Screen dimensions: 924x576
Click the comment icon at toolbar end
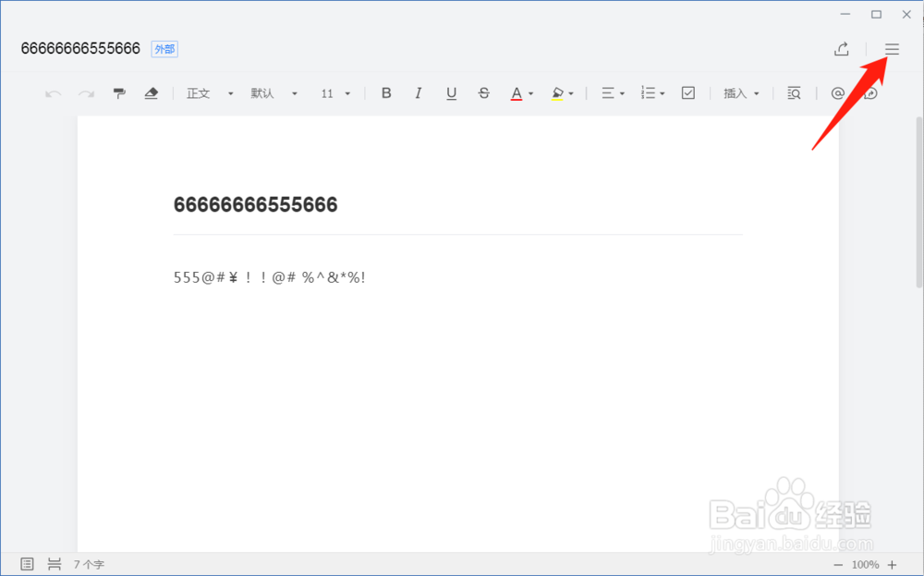870,93
